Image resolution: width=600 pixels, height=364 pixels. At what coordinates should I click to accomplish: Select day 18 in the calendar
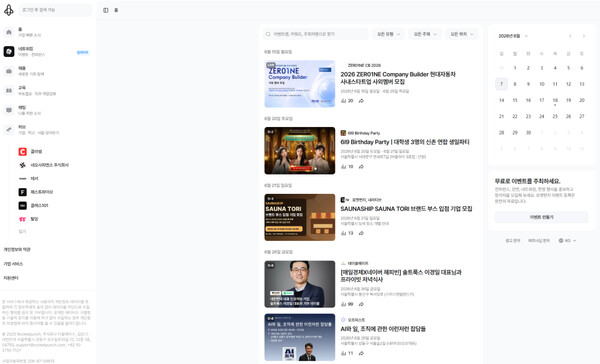(555, 100)
